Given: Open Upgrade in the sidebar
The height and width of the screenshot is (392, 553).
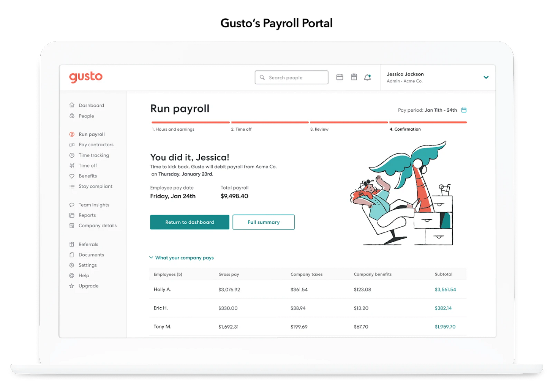Looking at the screenshot, I should click(x=88, y=286).
